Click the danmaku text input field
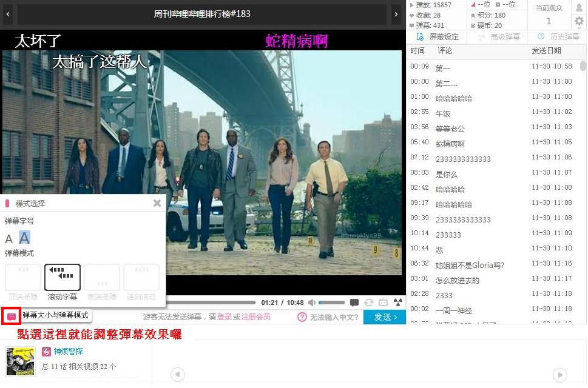Image resolution: width=588 pixels, height=388 pixels. 206,317
